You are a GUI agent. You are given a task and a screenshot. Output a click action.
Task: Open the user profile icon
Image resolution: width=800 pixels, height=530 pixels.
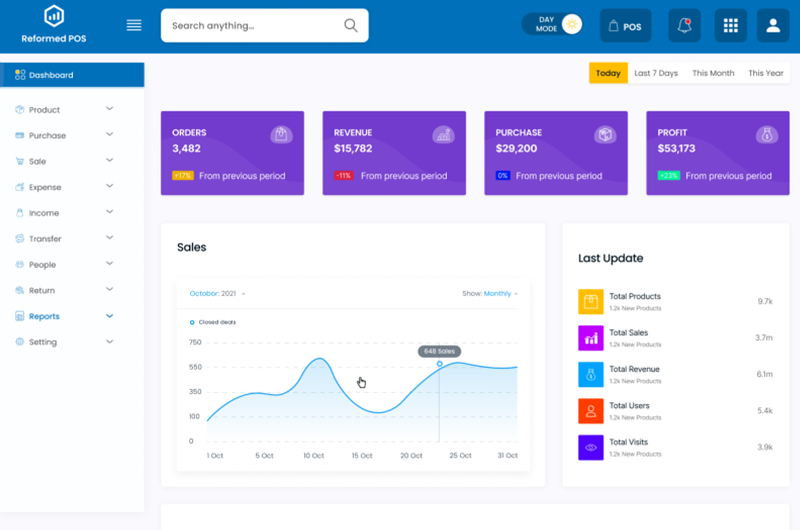(773, 25)
